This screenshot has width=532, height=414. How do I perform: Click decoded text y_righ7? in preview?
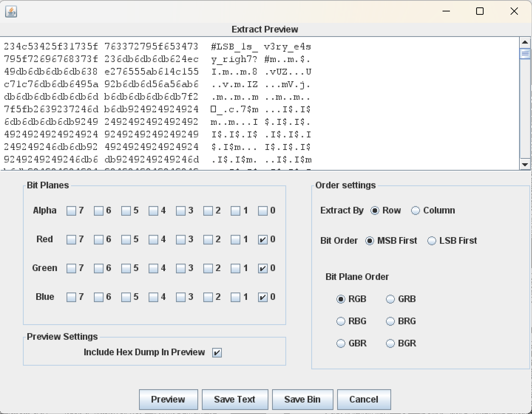tap(234, 59)
